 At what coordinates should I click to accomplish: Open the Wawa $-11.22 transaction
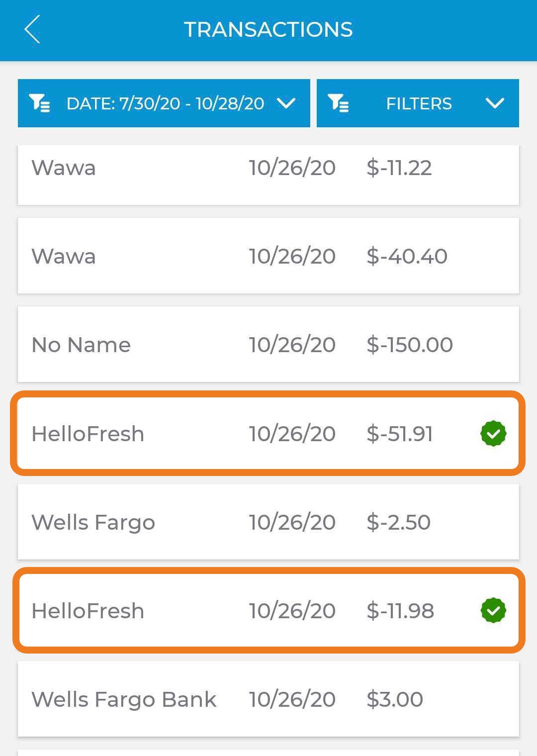coord(268,174)
